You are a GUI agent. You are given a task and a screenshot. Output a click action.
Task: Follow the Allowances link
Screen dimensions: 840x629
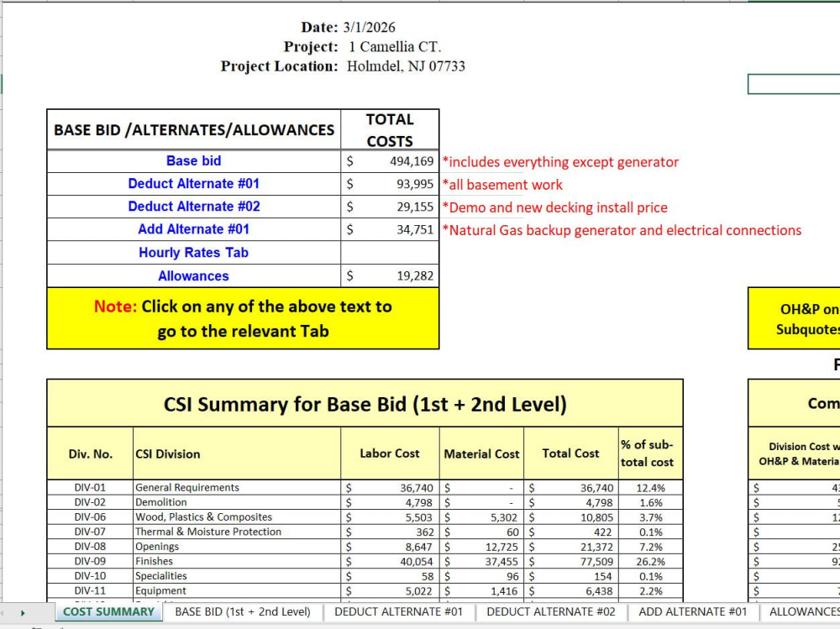193,276
